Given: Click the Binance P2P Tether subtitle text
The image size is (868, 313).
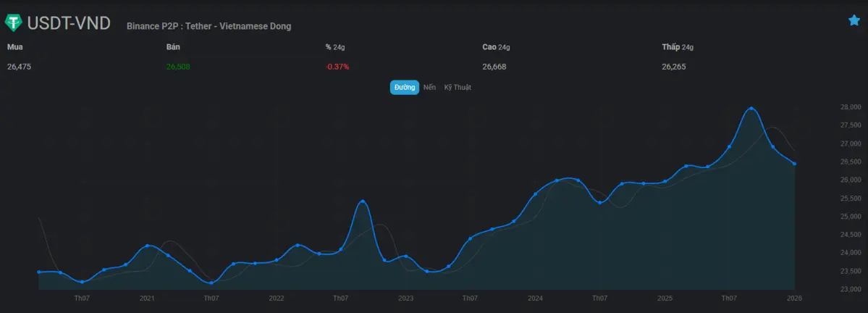Looking at the screenshot, I should (208, 26).
